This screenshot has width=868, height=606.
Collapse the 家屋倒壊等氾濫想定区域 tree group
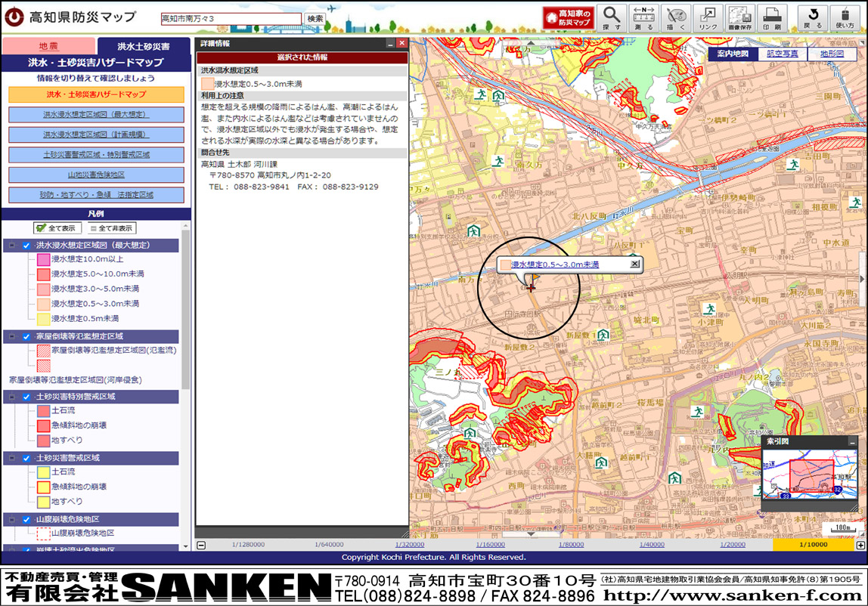(11, 336)
